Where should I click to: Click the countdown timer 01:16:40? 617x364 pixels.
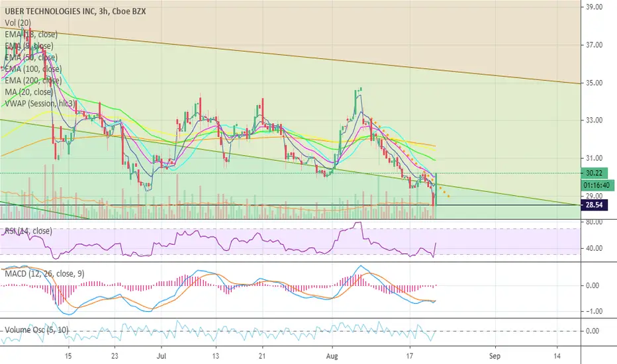tap(597, 185)
